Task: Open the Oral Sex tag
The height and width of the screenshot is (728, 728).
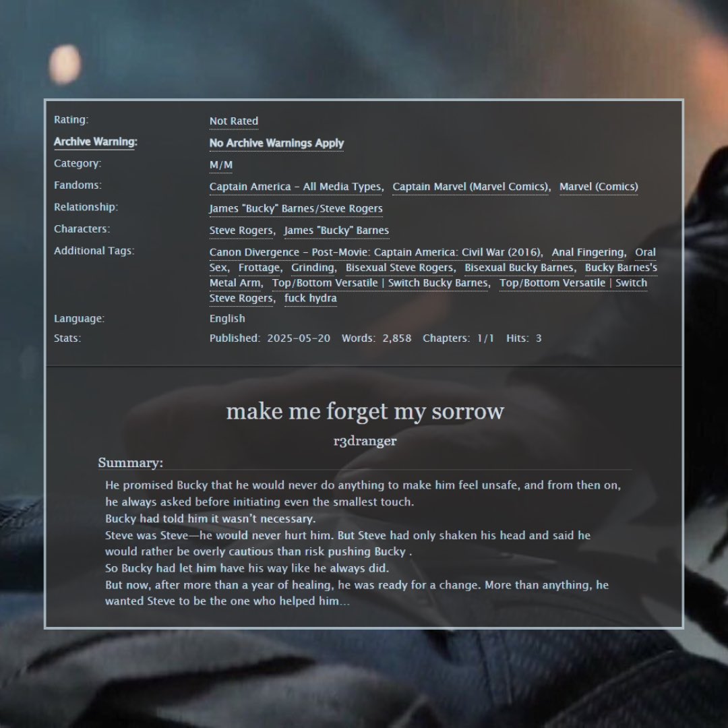Action: [x=644, y=252]
